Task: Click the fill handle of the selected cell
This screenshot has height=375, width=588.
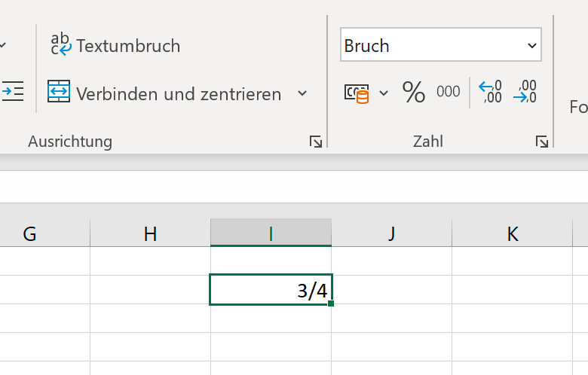Action: click(x=331, y=303)
